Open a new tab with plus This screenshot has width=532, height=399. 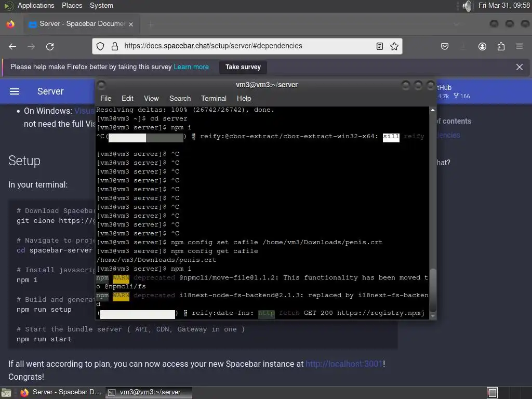pos(151,24)
